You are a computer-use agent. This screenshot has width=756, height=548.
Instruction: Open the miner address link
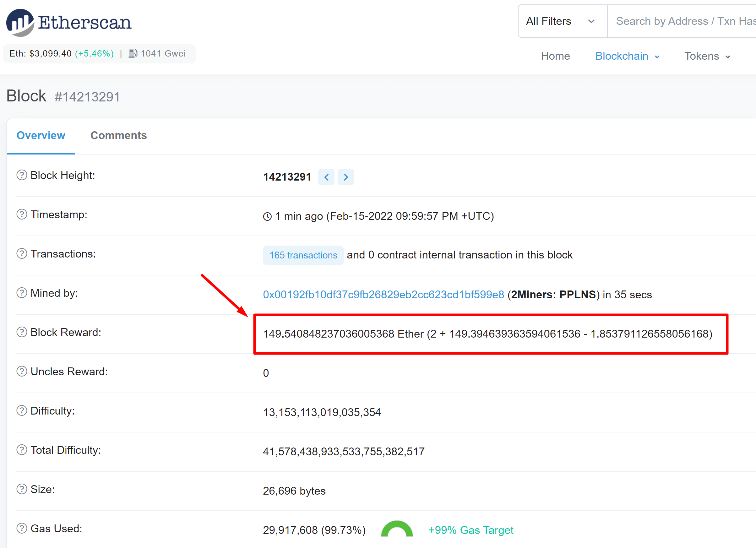click(x=383, y=295)
